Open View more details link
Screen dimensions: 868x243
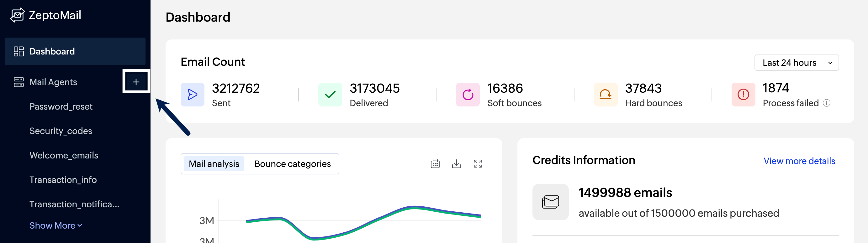click(x=799, y=161)
